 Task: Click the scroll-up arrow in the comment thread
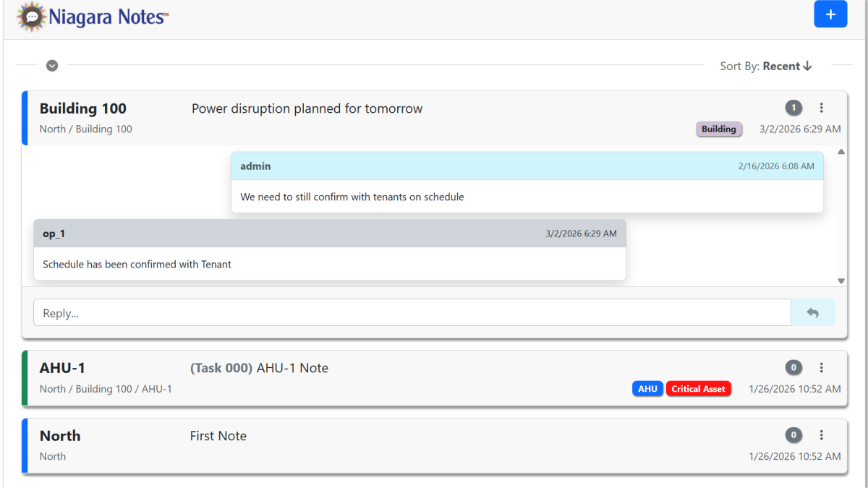841,151
